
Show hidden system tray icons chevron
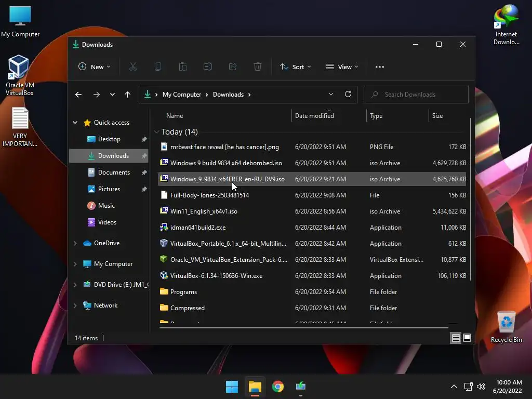coord(454,387)
